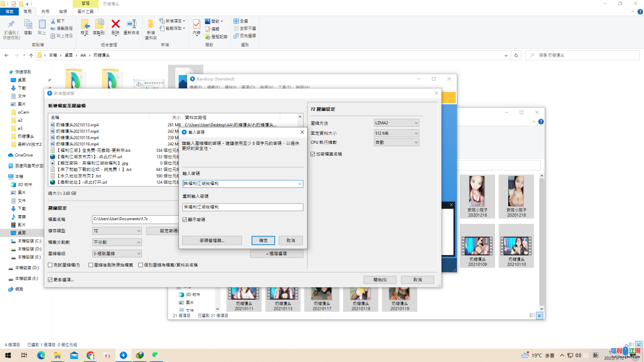Click the up arrow navigation icon

click(31, 55)
